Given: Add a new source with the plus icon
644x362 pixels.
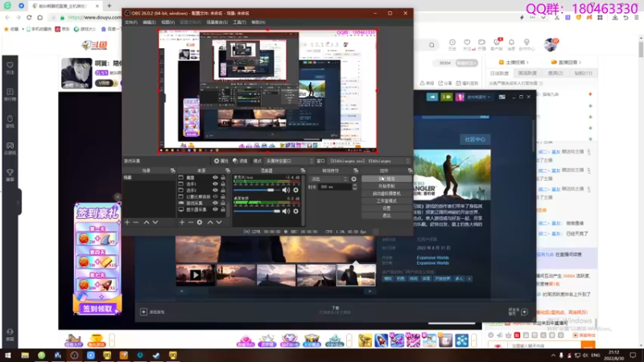Looking at the screenshot, I should (x=182, y=222).
